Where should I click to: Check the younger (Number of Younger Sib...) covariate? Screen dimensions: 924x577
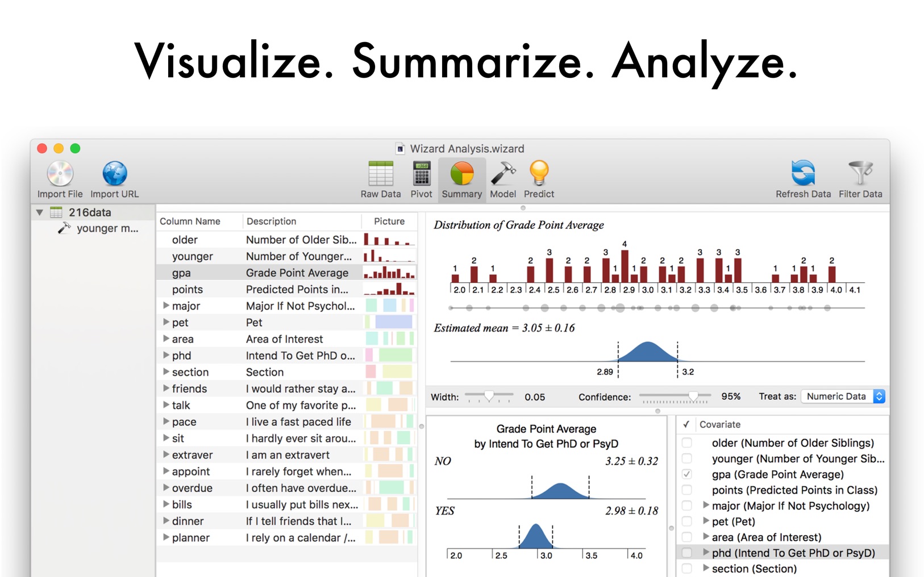[686, 458]
